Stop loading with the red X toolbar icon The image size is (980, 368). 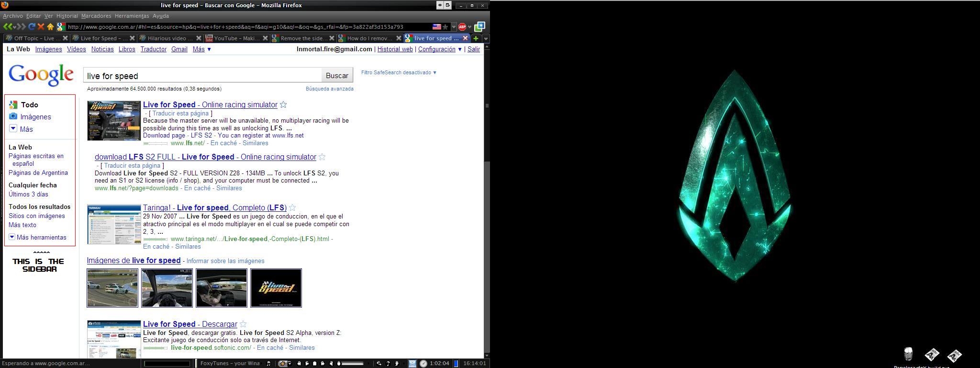41,27
